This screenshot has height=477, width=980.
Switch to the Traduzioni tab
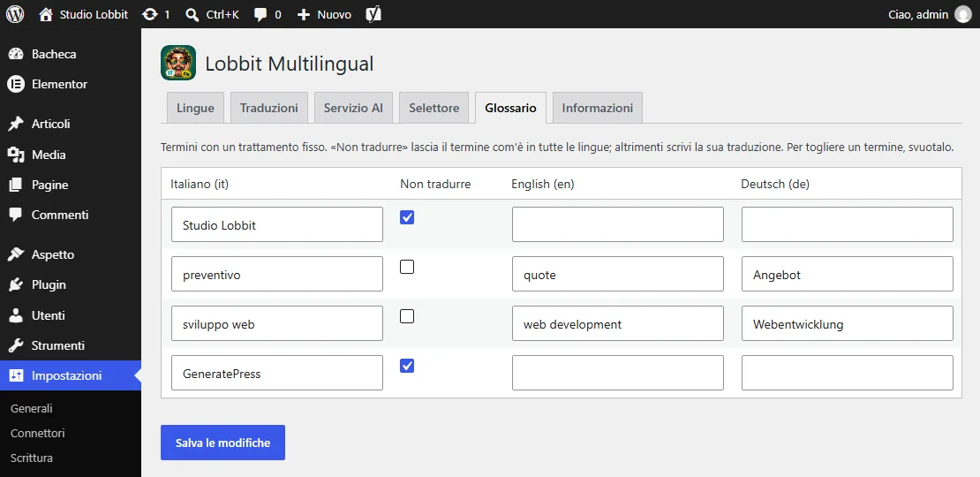click(x=268, y=108)
